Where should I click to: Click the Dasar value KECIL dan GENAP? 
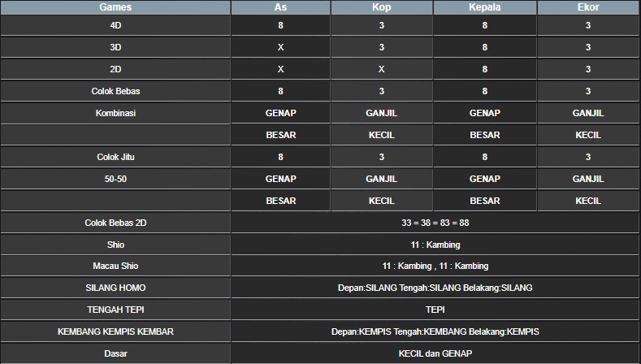435,353
